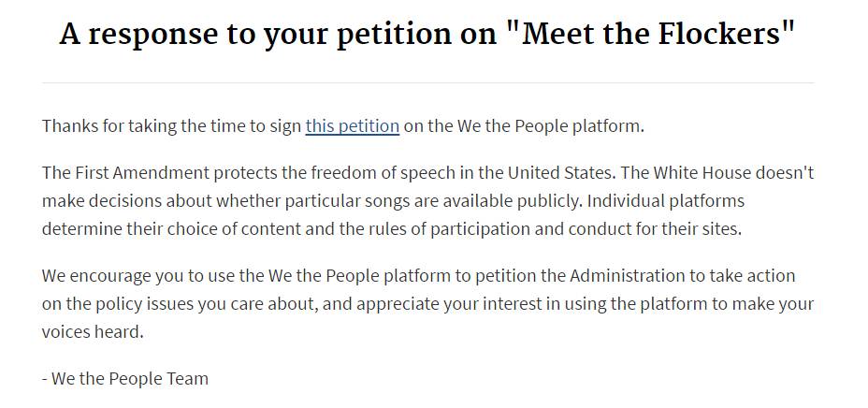The image size is (868, 408).
Task: Click the words "voices heard."
Action: pyautogui.click(x=92, y=331)
